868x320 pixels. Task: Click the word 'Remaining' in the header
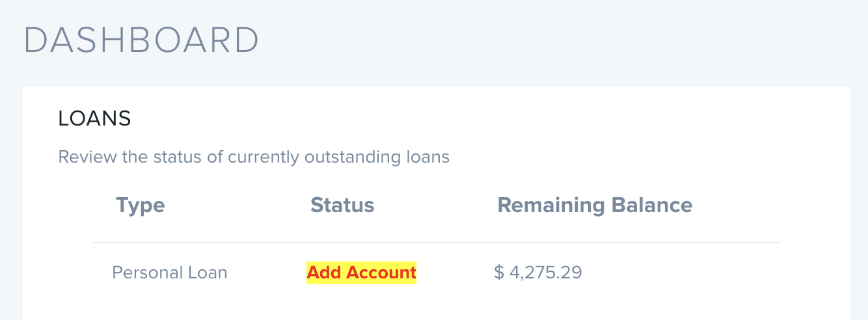pyautogui.click(x=551, y=206)
